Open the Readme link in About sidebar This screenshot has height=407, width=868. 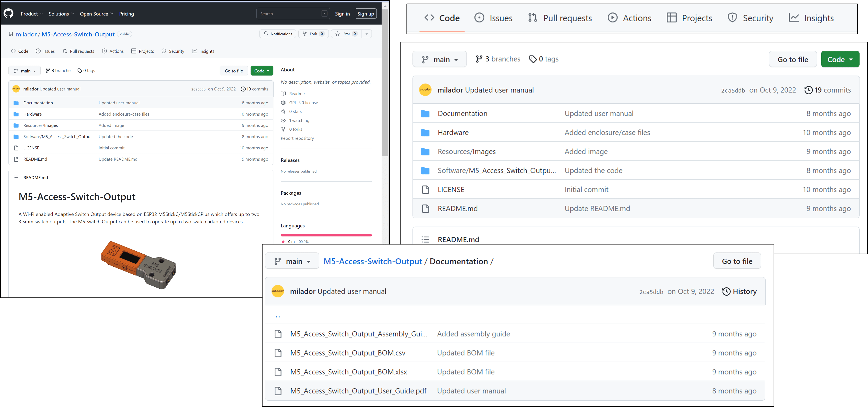pos(297,94)
